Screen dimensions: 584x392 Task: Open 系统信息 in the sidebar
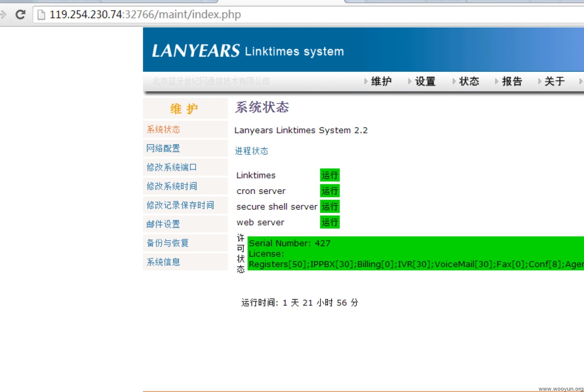pyautogui.click(x=185, y=262)
